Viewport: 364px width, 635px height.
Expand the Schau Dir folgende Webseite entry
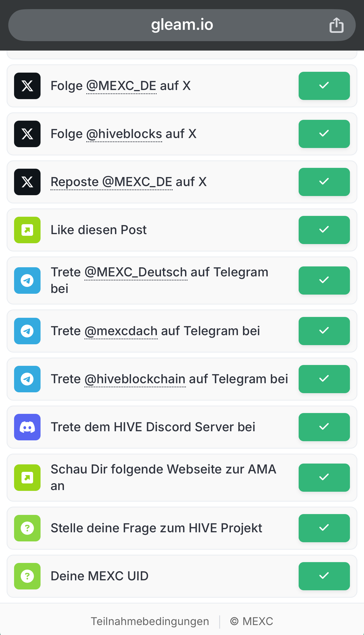point(163,477)
